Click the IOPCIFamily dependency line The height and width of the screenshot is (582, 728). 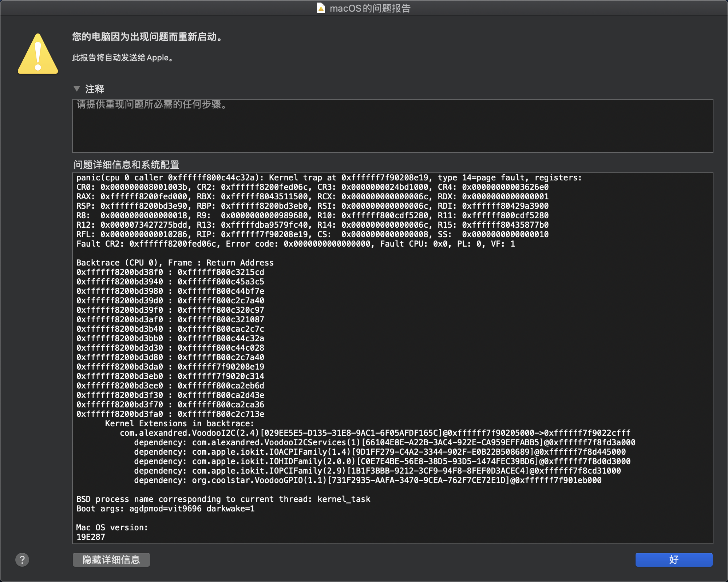(377, 471)
